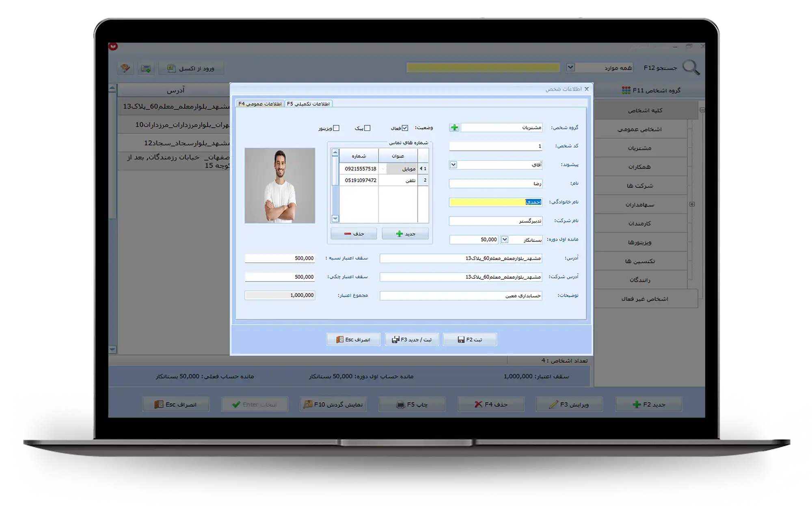Click the red minus delete number button
The height and width of the screenshot is (506, 812).
354,234
